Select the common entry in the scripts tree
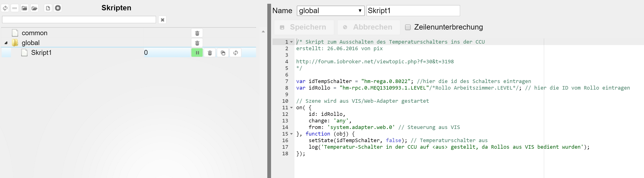 (x=34, y=33)
